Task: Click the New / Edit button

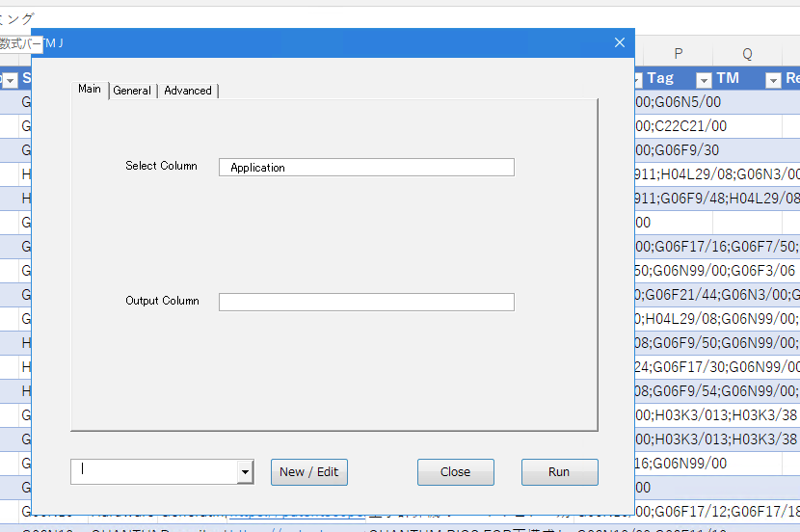Action: 309,472
